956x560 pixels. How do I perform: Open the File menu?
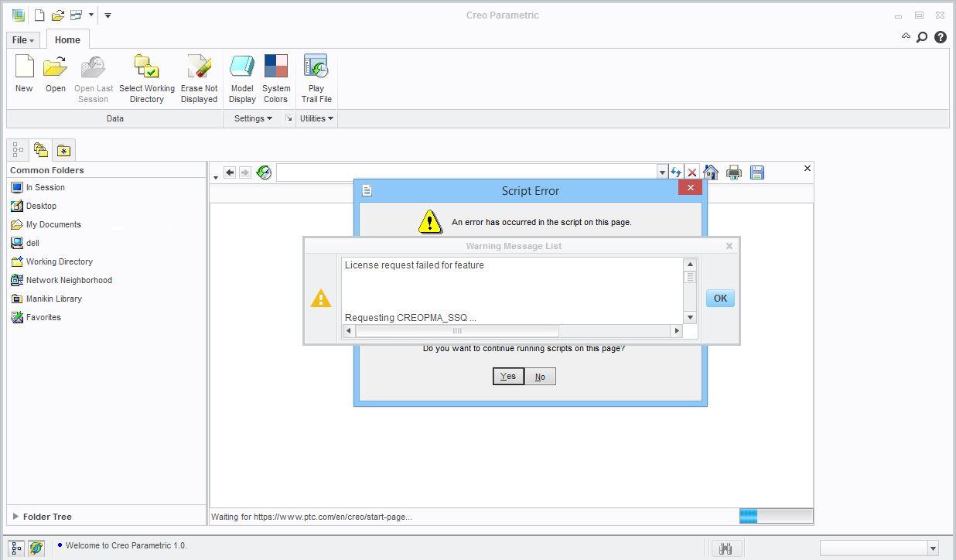tap(22, 39)
